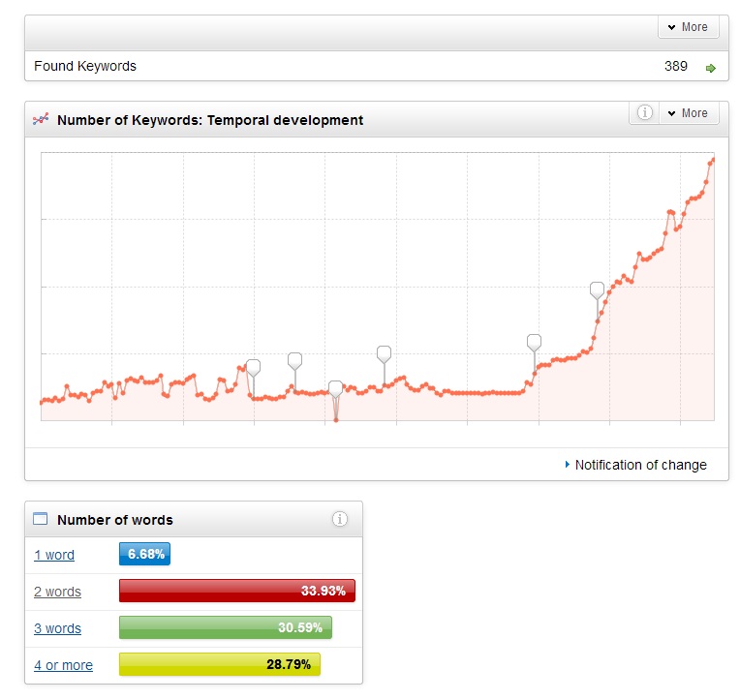The width and height of the screenshot is (740, 700).
Task: Click the red 33.93% bar
Action: click(236, 591)
